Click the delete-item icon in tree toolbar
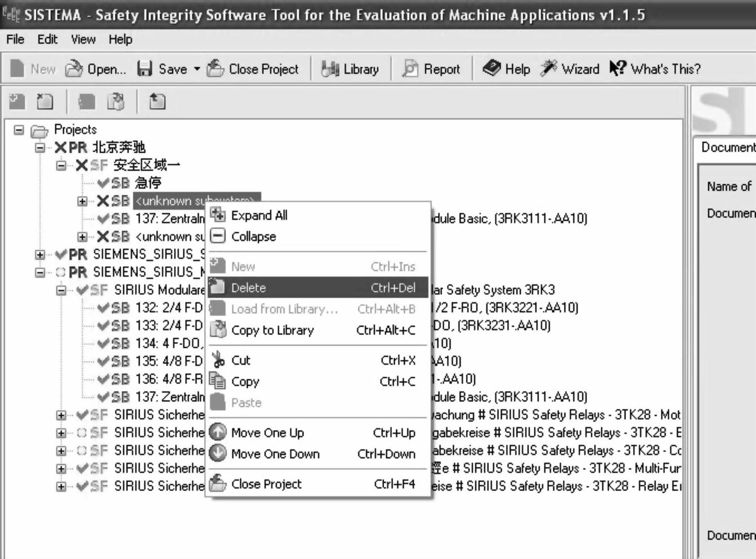Viewport: 756px width, 559px height. 45,101
